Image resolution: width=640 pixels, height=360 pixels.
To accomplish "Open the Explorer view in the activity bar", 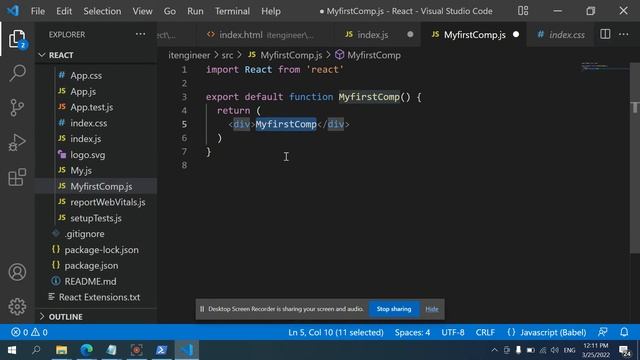I will [x=17, y=39].
